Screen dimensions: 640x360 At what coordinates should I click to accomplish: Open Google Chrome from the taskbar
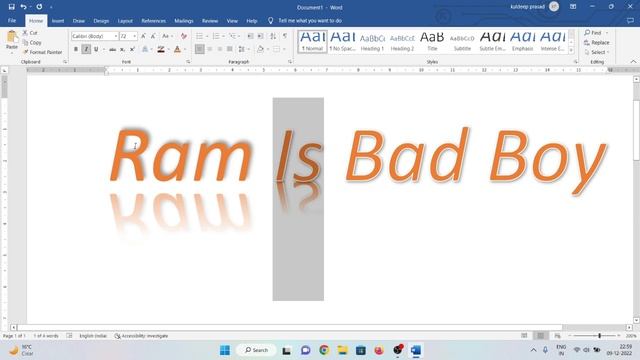click(x=324, y=350)
